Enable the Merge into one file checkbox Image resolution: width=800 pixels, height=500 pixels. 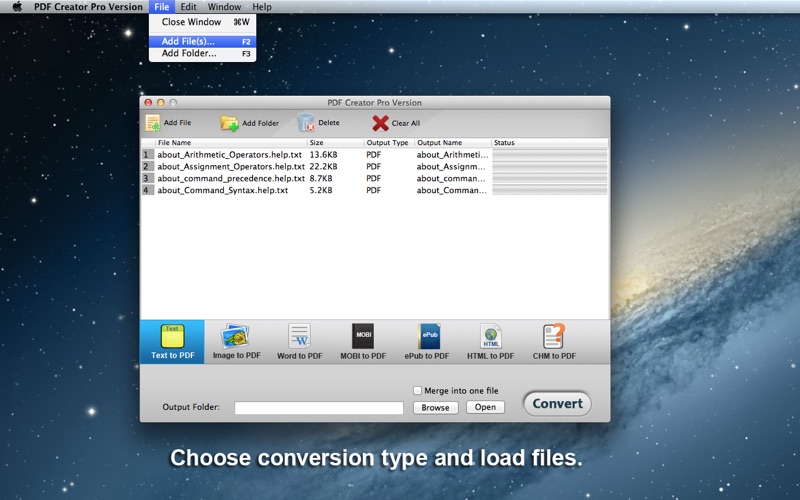point(417,390)
